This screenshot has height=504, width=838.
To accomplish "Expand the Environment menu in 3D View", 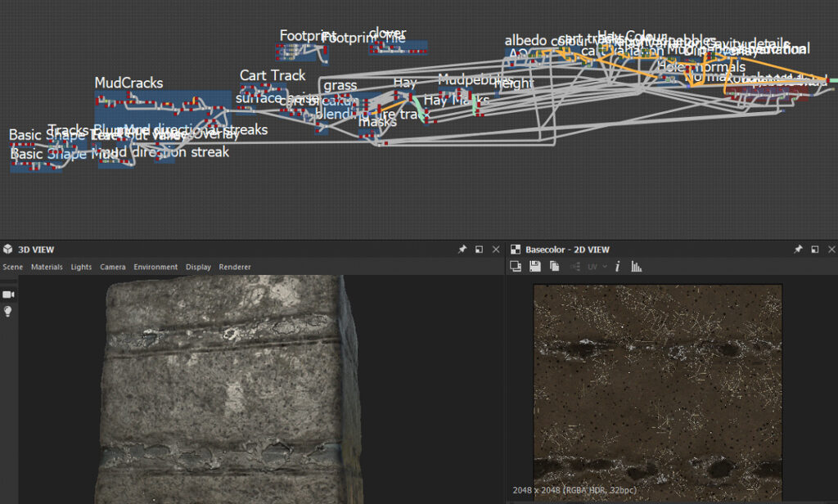I will [x=155, y=267].
